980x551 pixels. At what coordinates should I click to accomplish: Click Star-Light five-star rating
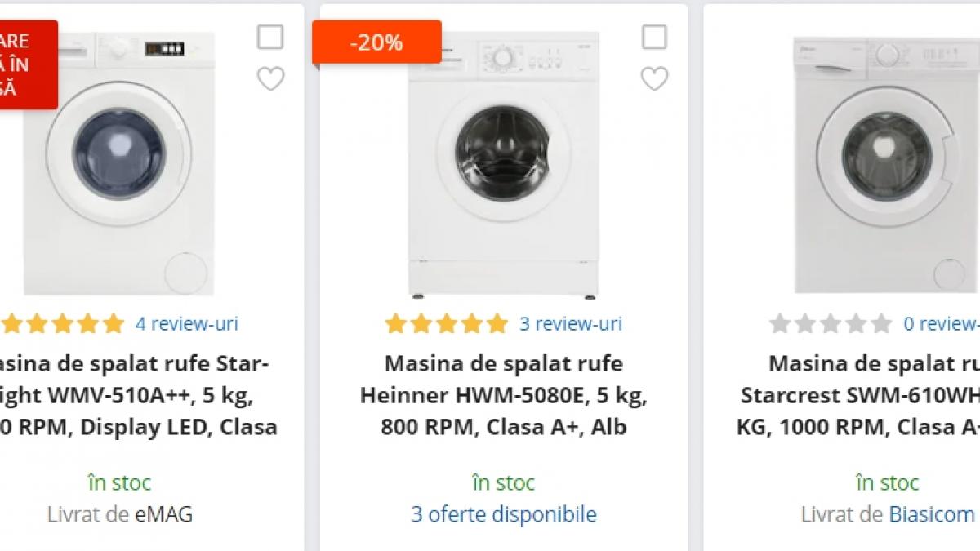click(62, 324)
